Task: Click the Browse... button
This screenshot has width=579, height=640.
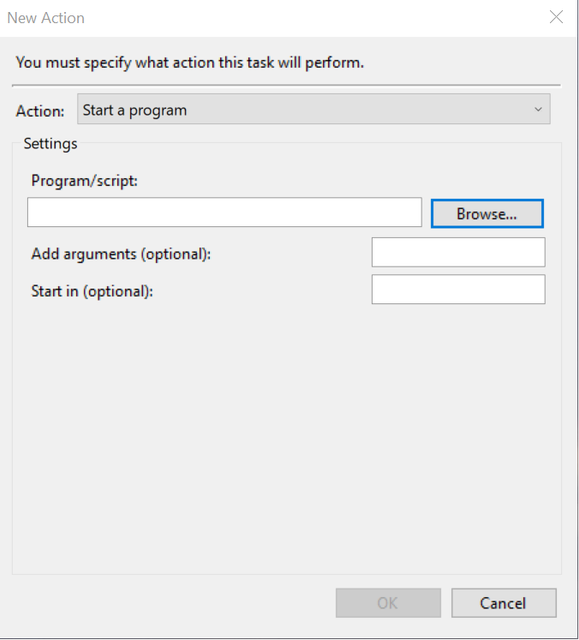Action: point(487,213)
